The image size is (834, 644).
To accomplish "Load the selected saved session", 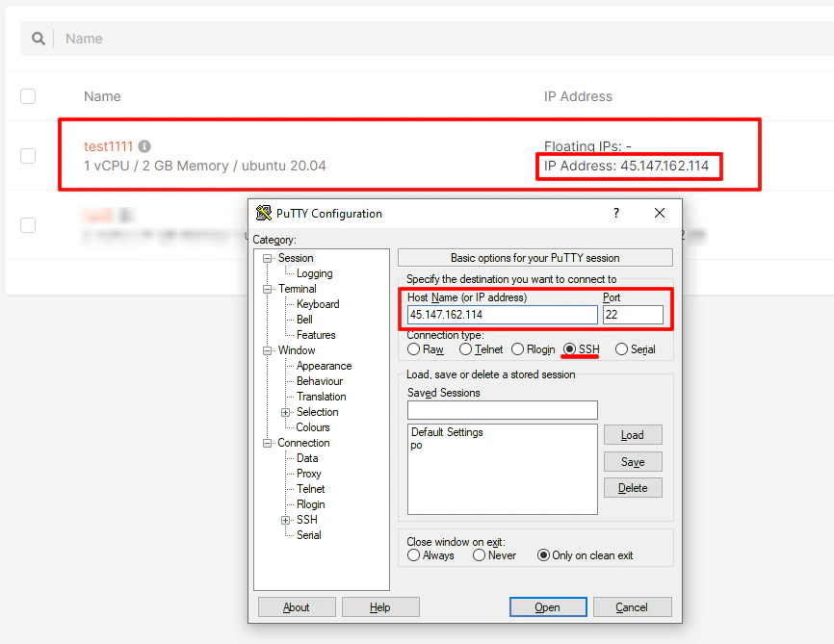I will coord(633,435).
